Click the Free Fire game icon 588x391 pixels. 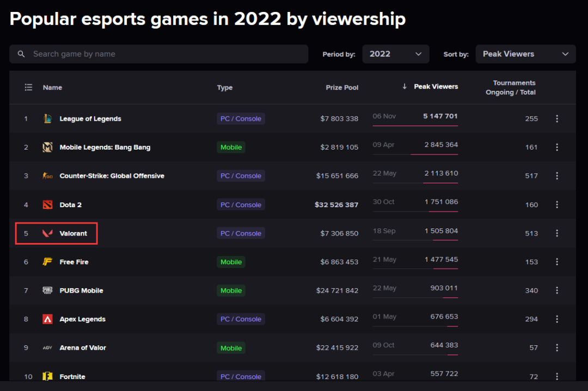47,262
